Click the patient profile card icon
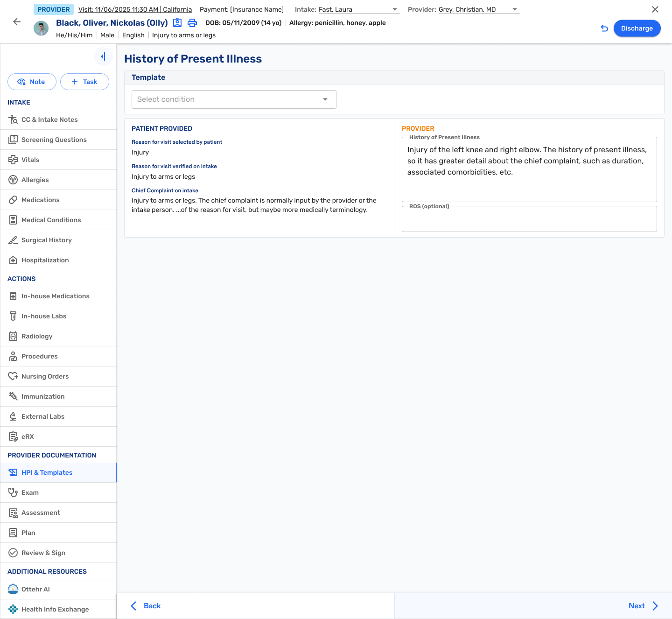 click(177, 23)
